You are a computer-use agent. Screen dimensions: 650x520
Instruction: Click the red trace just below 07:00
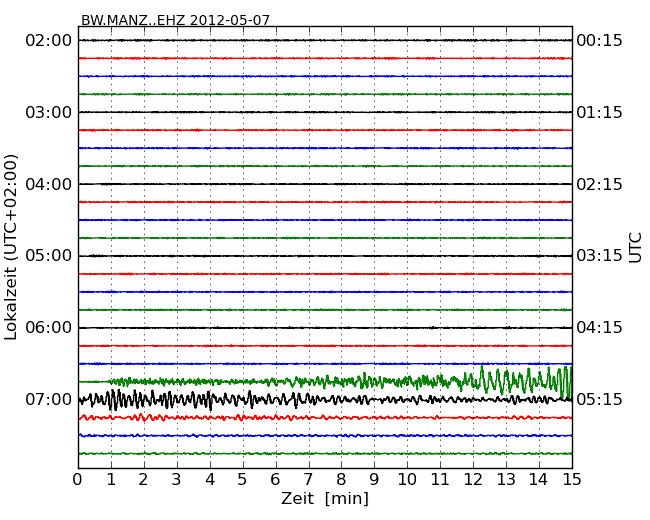[325, 418]
